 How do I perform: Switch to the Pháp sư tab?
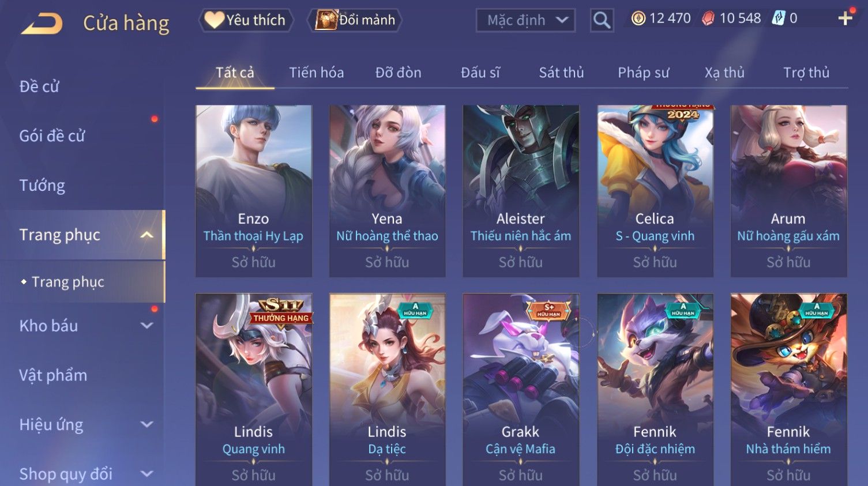pos(643,73)
